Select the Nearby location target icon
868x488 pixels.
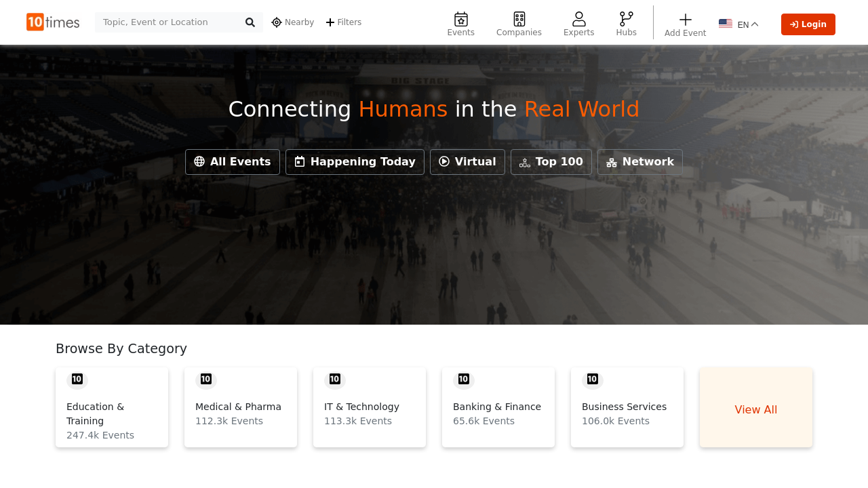coord(277,22)
